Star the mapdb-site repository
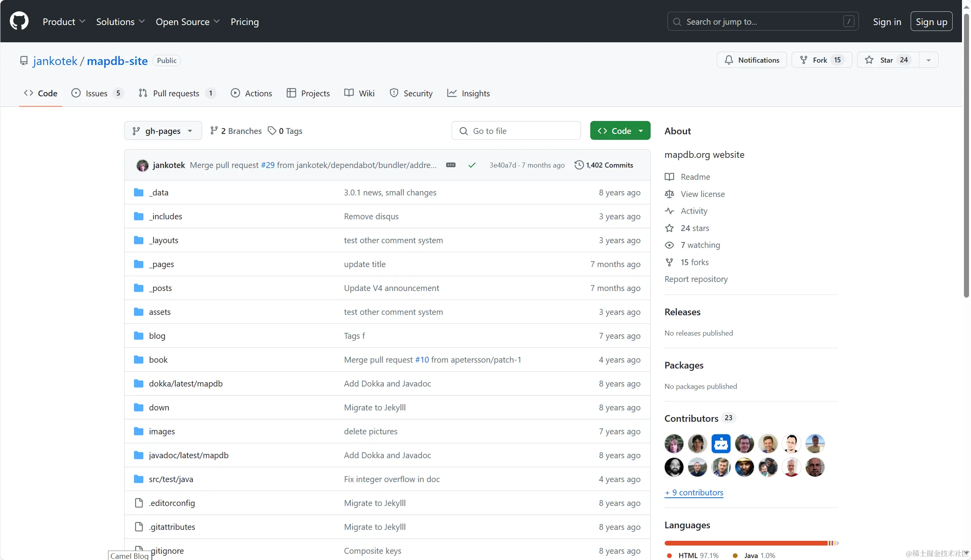The width and height of the screenshot is (971, 560). tap(888, 60)
